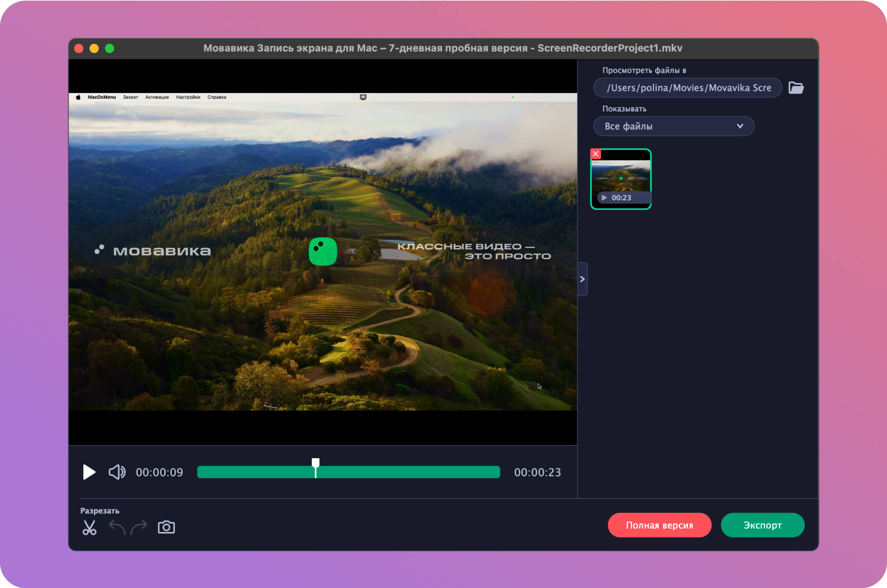Screen dimensions: 887x588
Task: Play the recorded video
Action: coord(89,472)
